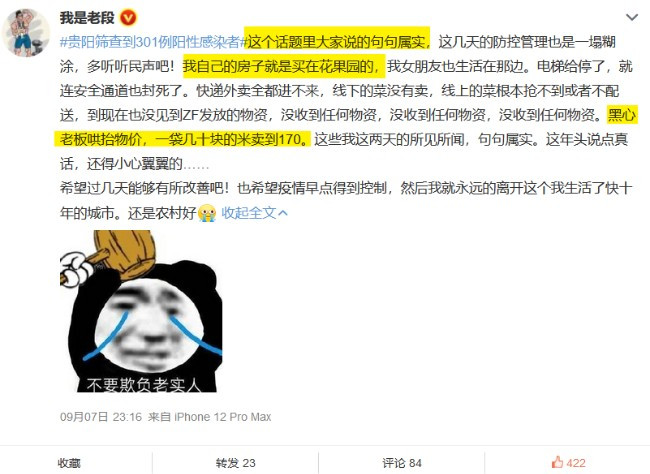Click the orange verified V badge
Viewport: 650px width, 474px height.
click(x=128, y=18)
